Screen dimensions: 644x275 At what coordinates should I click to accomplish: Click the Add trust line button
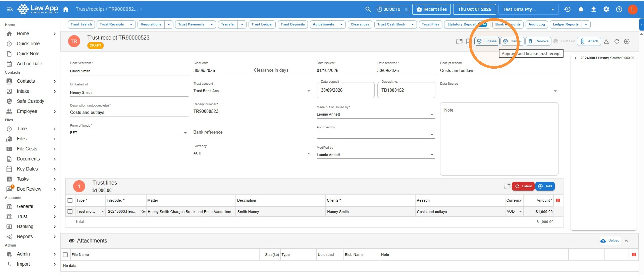(x=545, y=186)
